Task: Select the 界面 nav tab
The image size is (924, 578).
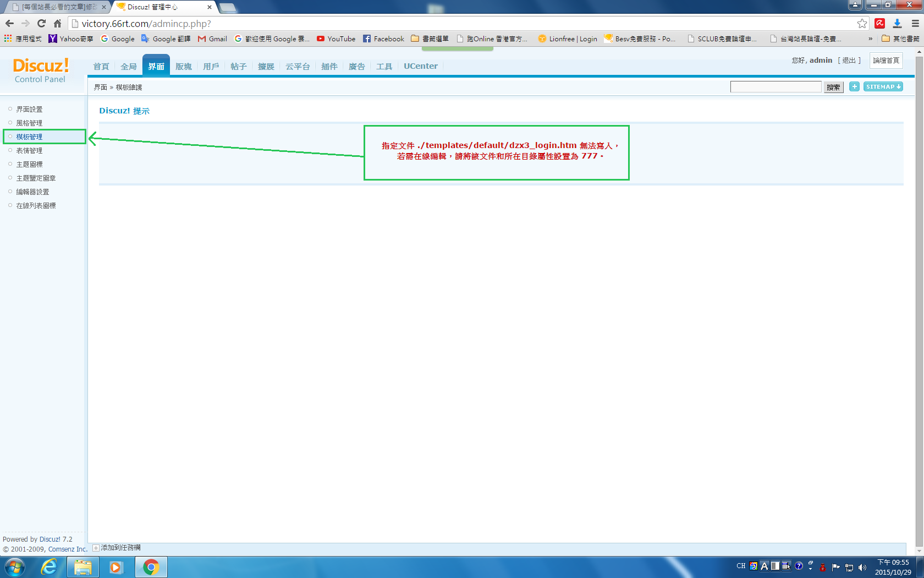Action: (x=156, y=66)
